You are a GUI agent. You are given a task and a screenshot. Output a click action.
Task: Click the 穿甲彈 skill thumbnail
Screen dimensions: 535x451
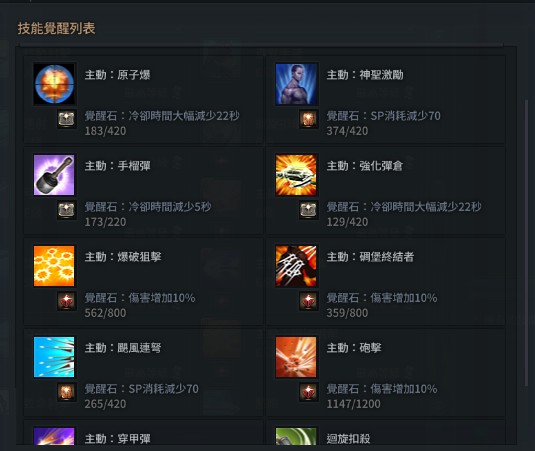pyautogui.click(x=54, y=436)
